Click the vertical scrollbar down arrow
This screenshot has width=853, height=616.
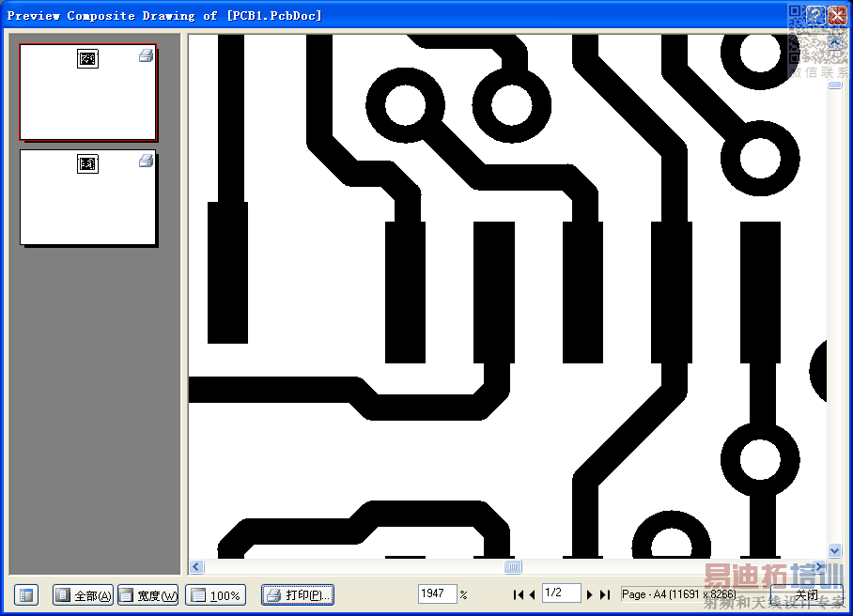[834, 550]
